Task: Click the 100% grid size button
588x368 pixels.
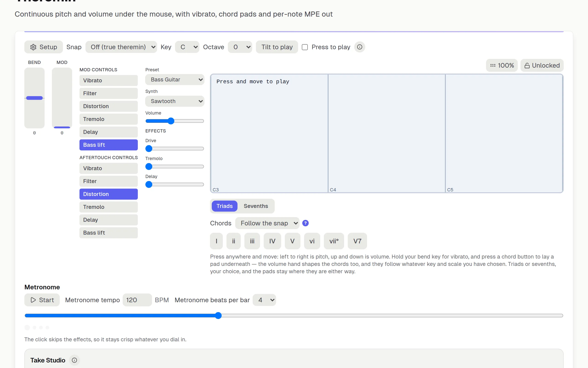Action: [502, 66]
